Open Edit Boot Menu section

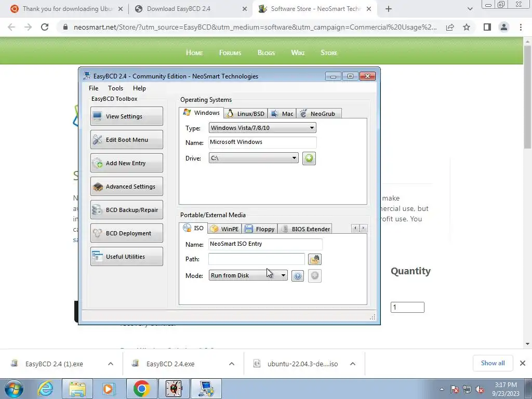coord(127,139)
